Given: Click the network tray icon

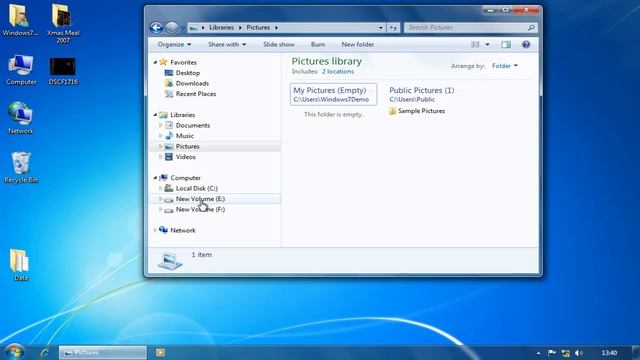Looking at the screenshot, I should point(565,353).
